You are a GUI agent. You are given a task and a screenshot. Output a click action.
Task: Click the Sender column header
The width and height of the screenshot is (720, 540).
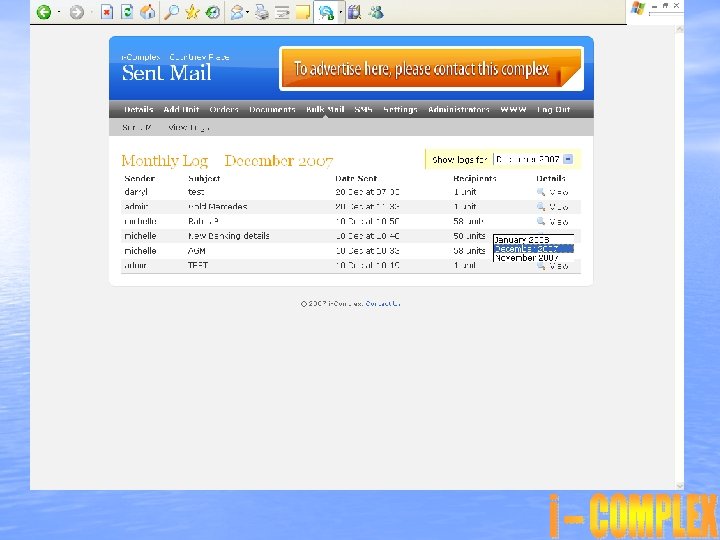(139, 178)
